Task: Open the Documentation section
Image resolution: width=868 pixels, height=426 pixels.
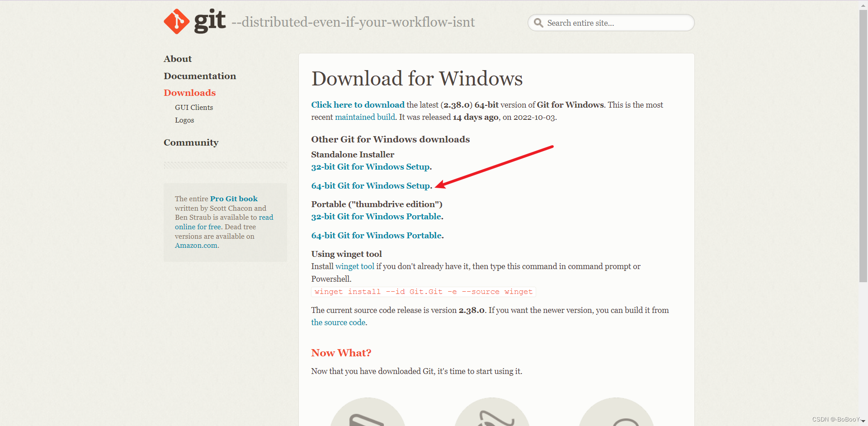Action: [x=200, y=76]
